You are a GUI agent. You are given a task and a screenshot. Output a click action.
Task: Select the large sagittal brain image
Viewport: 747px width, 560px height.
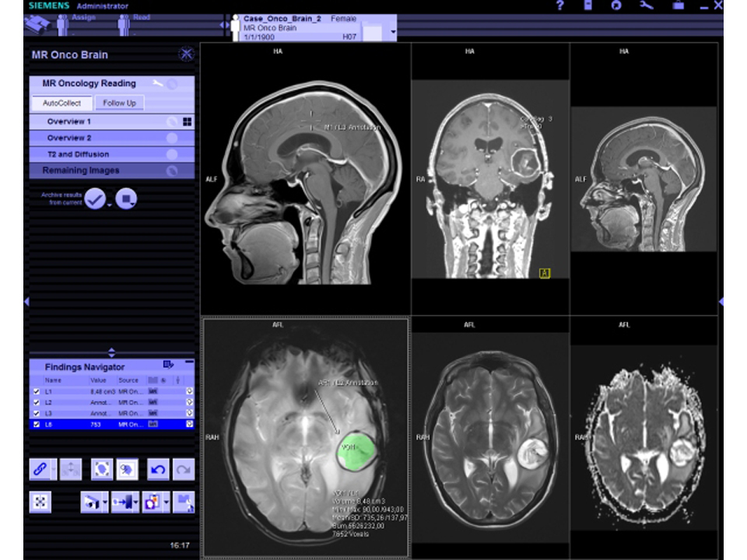(305, 179)
